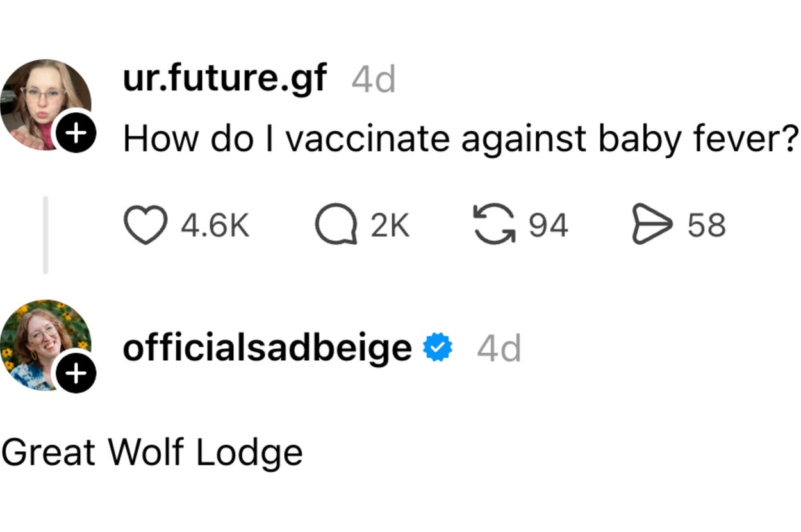Viewport: 801px width, 532px height.
Task: Follow officialsadbeige via the plus badge
Action: click(75, 372)
